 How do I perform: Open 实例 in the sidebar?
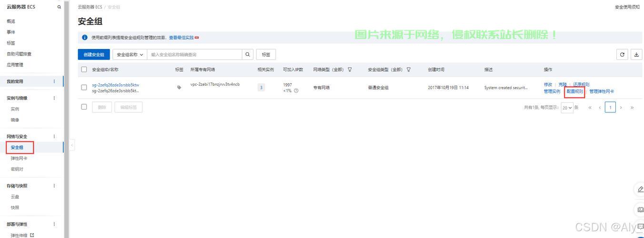point(15,109)
